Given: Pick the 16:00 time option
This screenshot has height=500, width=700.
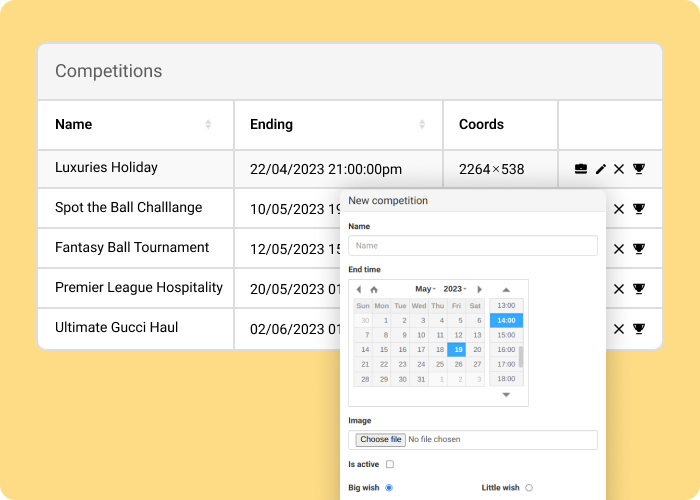Looking at the screenshot, I should [x=506, y=349].
